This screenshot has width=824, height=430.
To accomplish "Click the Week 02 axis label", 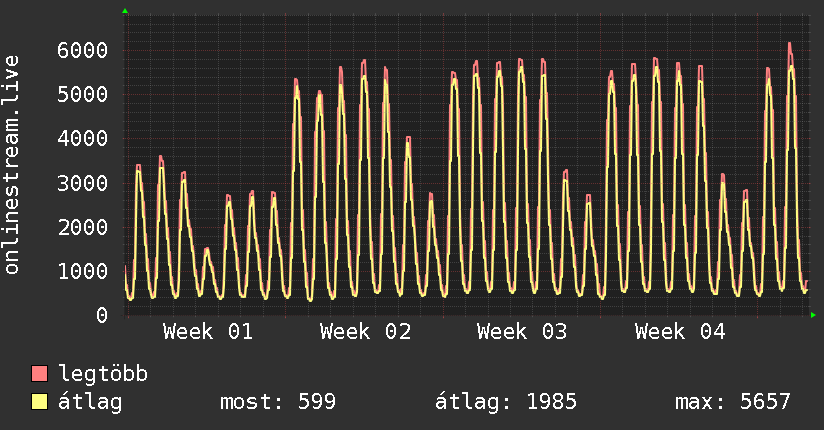I will coord(366,332).
